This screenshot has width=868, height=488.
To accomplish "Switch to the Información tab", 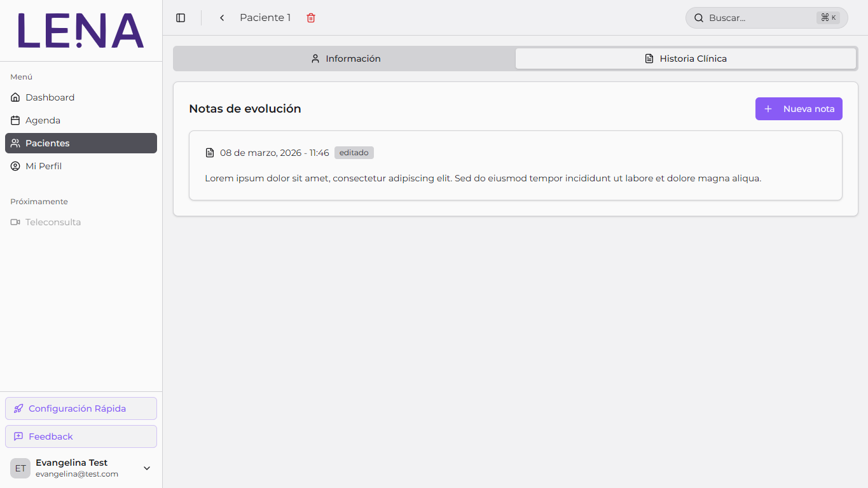I will pyautogui.click(x=345, y=59).
